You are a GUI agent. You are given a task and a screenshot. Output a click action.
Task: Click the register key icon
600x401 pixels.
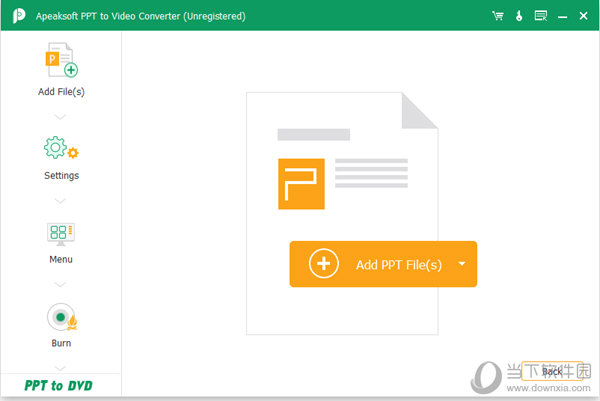(519, 16)
